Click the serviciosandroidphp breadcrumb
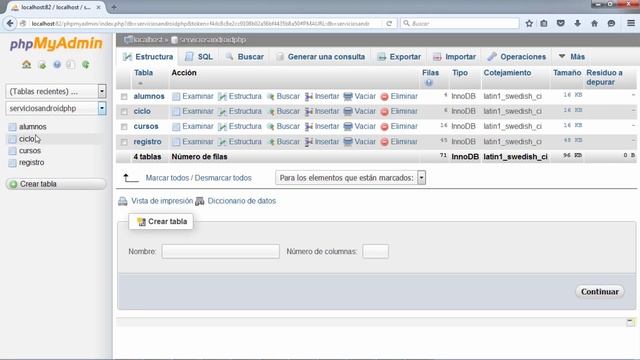Screen dimensions: 640x360 pos(213,40)
